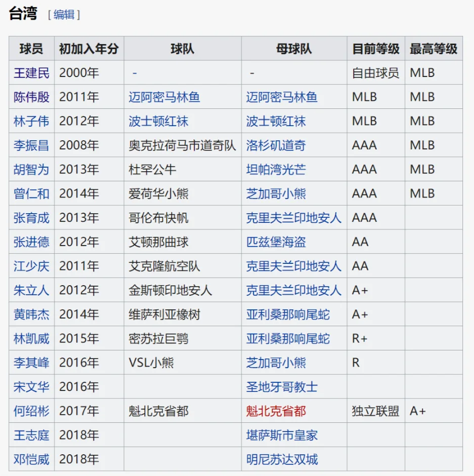Open the 坦帕湾光芒 team link
Screen dimensions: 474x476
click(276, 170)
